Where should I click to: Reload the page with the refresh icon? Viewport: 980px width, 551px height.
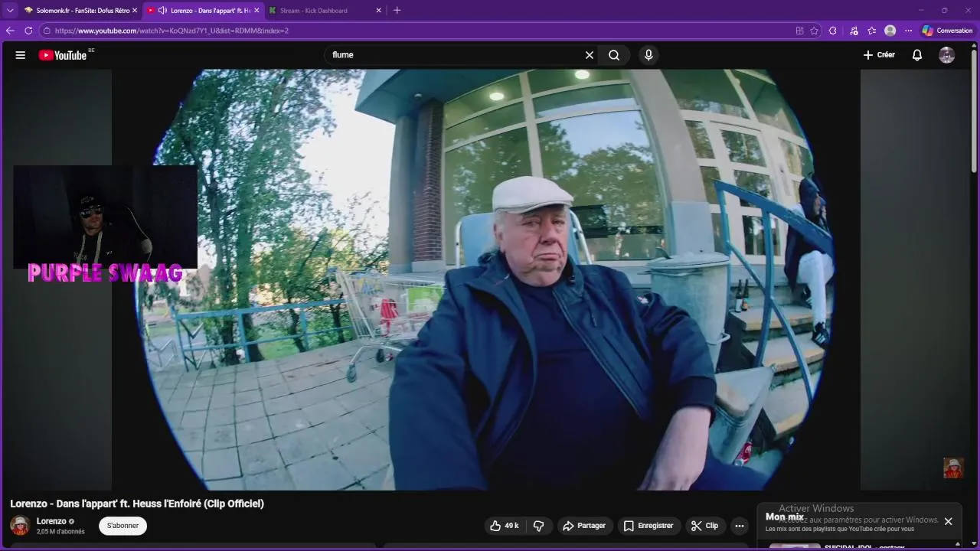(x=28, y=31)
